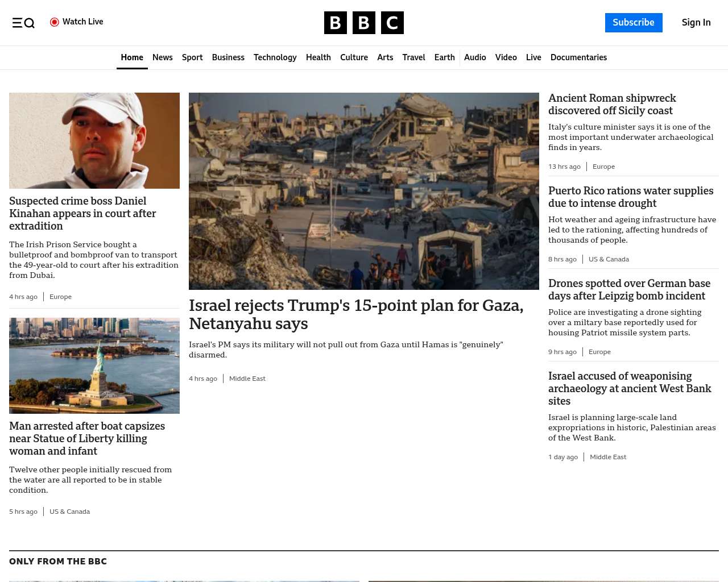Viewport: 728px width, 582px height.
Task: Click ONLY FROM THE BBC section heading
Action: tap(58, 562)
